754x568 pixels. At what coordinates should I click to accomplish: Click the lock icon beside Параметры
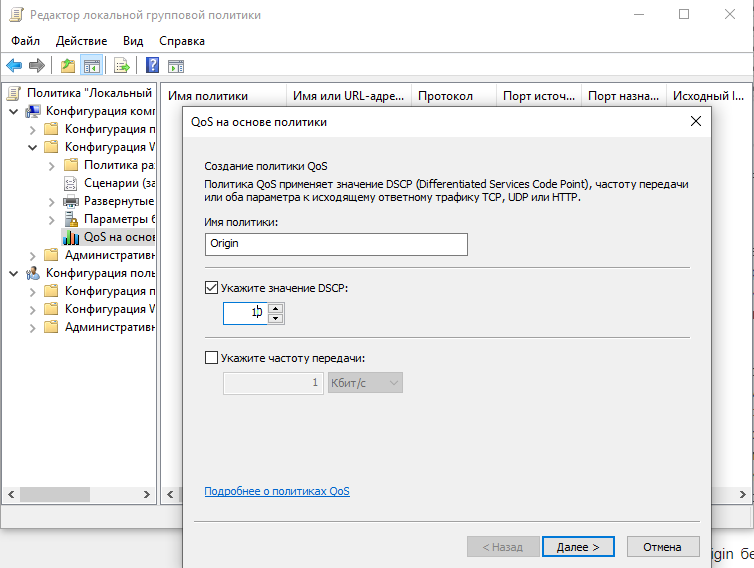pos(71,219)
